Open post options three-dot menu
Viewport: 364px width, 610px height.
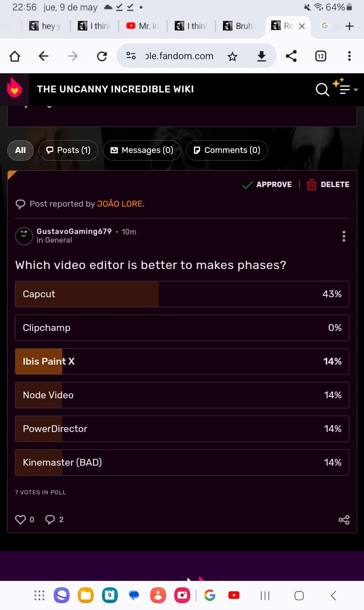click(x=344, y=236)
